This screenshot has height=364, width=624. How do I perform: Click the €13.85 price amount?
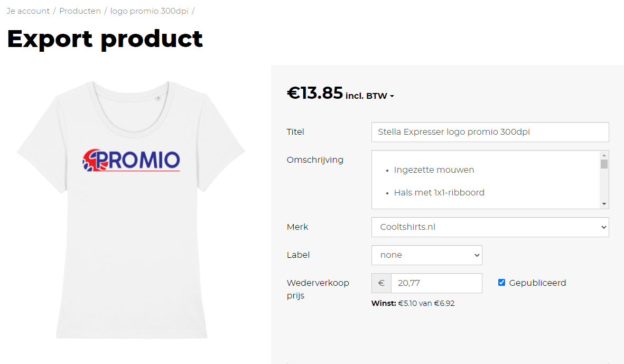click(x=315, y=94)
